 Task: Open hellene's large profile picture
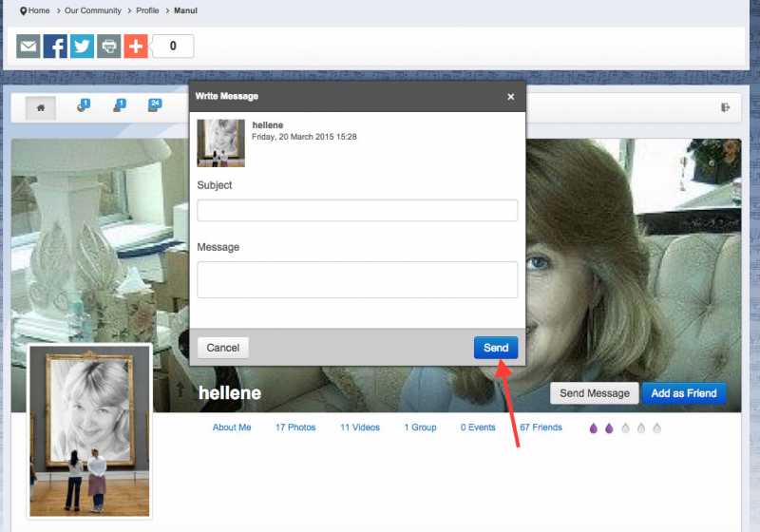point(89,431)
